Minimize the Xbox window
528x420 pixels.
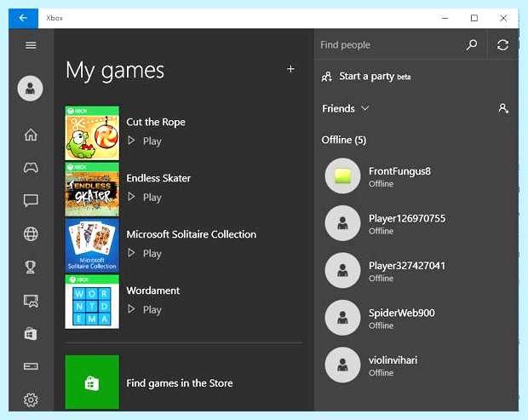point(445,18)
